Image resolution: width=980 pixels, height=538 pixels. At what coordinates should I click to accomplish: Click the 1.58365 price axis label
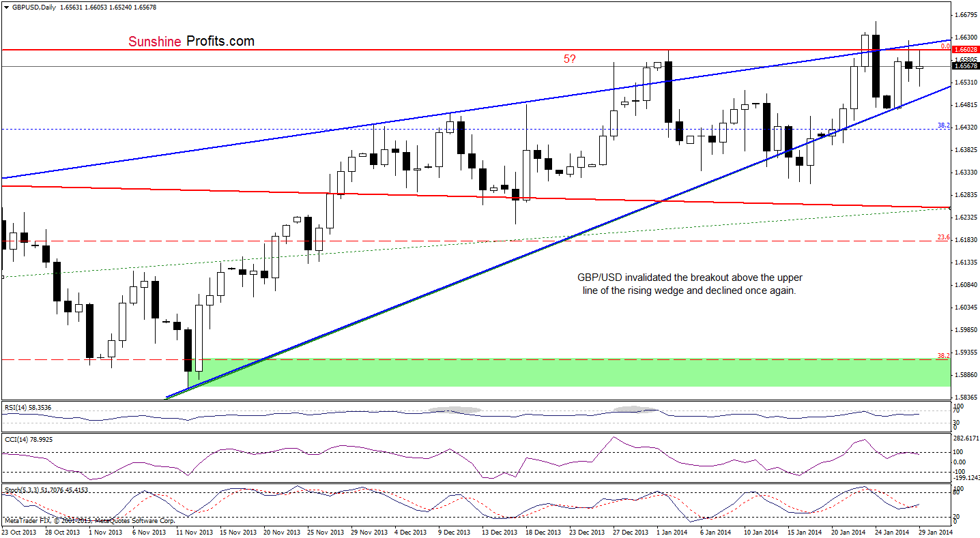(x=966, y=397)
